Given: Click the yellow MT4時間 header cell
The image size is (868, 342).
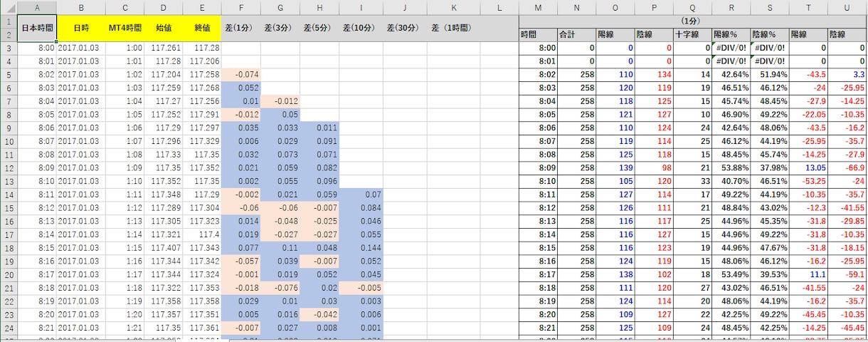Looking at the screenshot, I should click(125, 28).
